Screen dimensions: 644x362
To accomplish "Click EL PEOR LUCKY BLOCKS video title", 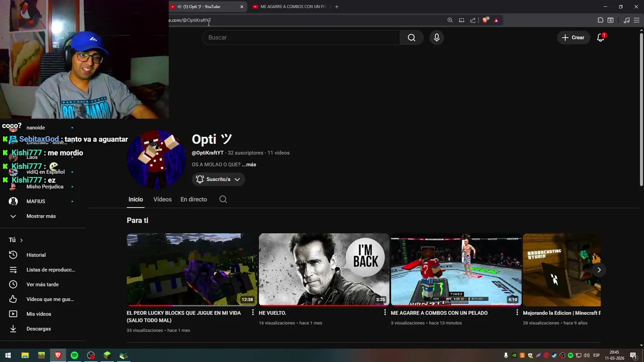I will point(184,316).
